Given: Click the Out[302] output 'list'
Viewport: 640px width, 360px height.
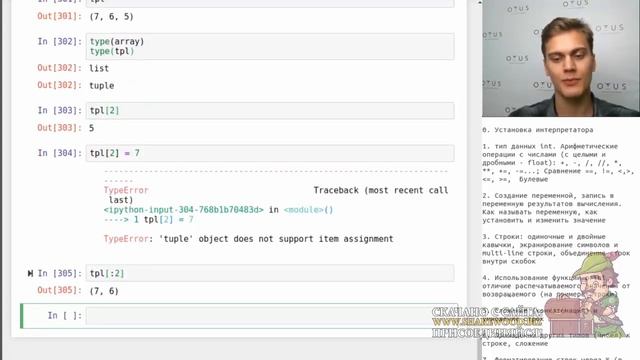Looking at the screenshot, I should pyautogui.click(x=99, y=68).
